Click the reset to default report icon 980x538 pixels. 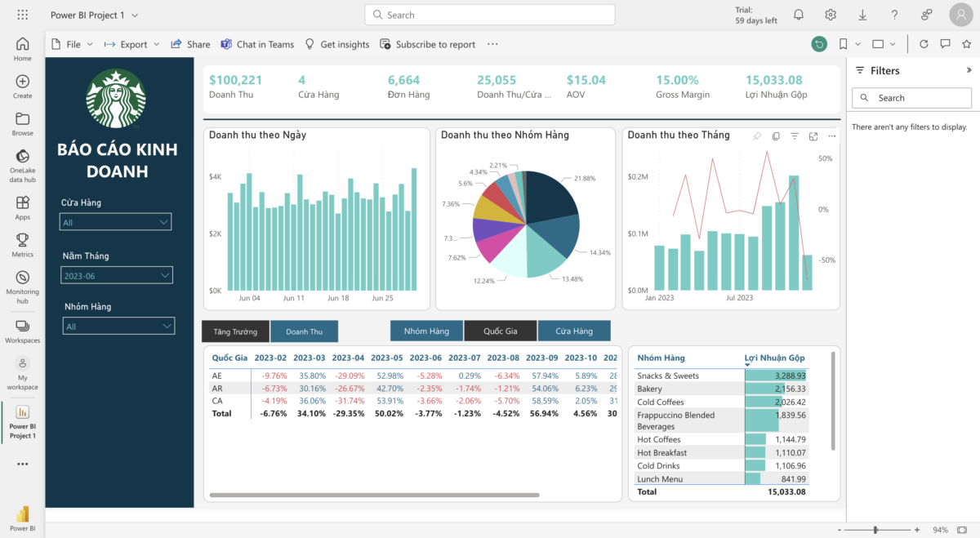pos(819,44)
